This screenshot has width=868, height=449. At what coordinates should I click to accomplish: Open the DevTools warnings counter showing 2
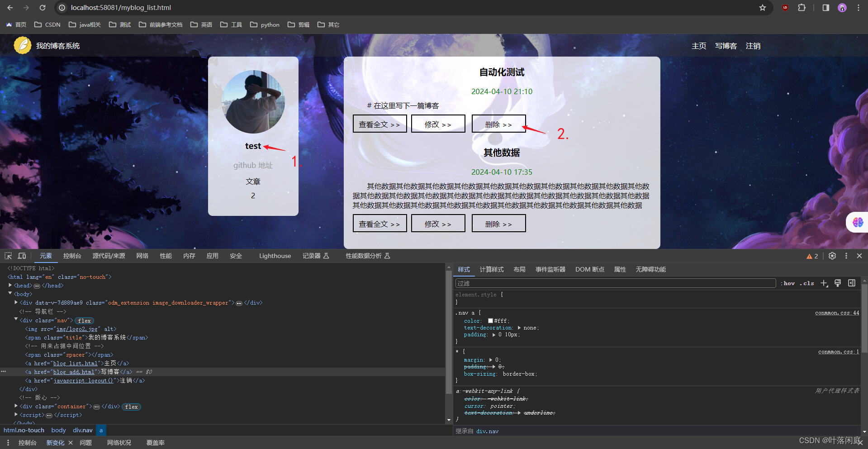812,256
